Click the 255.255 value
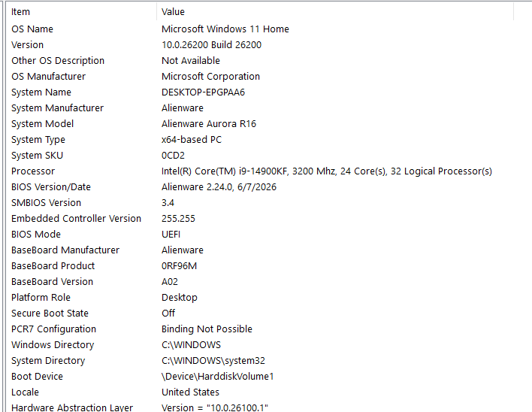The height and width of the screenshot is (412, 532). coord(178,219)
